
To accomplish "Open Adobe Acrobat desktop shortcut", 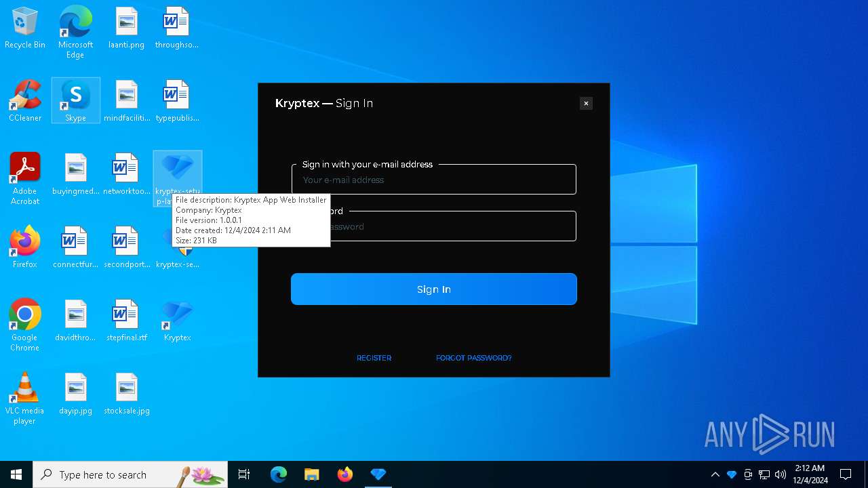I will point(25,179).
